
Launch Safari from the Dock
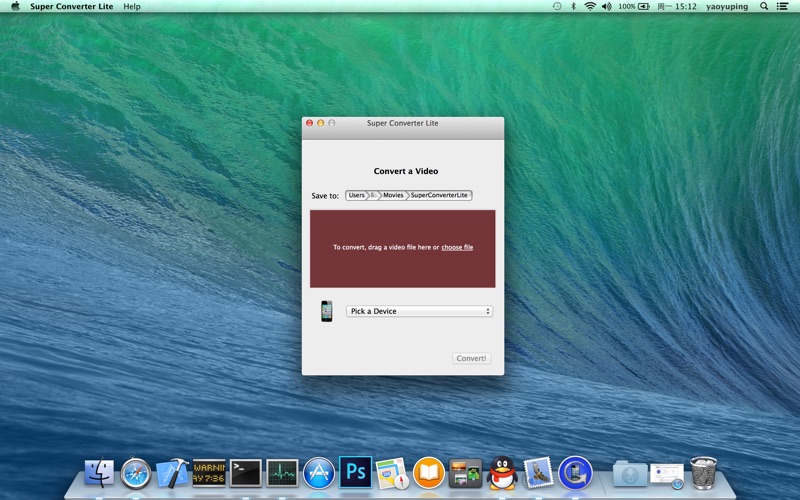click(136, 473)
